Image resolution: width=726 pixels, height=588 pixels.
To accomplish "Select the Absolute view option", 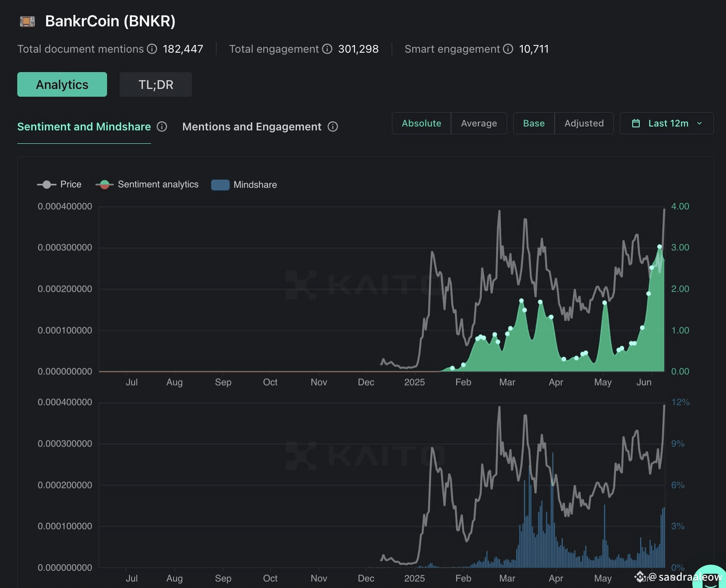I will 422,123.
